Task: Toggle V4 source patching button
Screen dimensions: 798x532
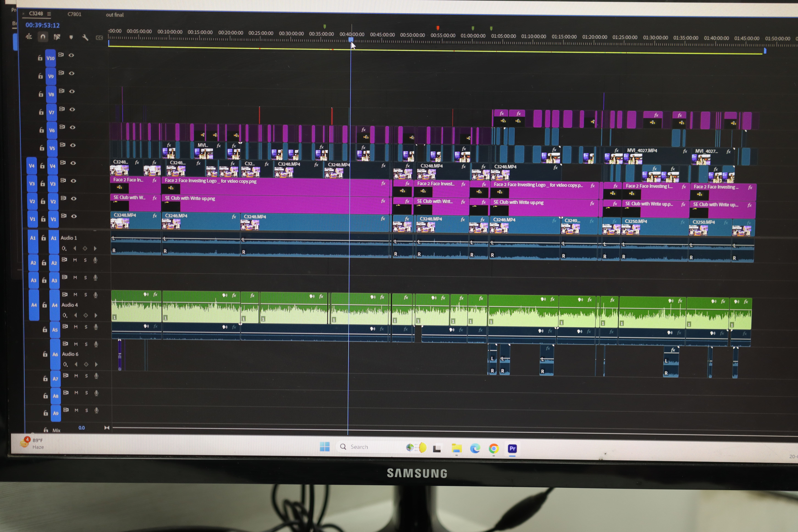Action: click(x=32, y=166)
